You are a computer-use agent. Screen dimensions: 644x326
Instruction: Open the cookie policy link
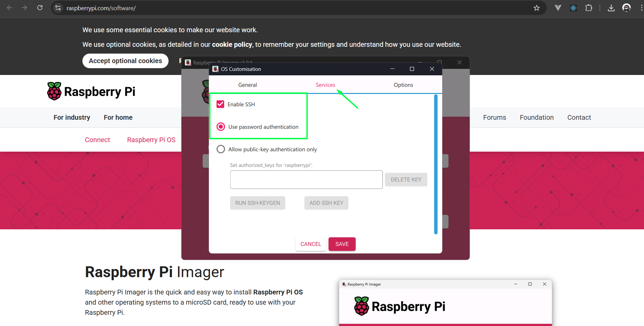click(232, 44)
